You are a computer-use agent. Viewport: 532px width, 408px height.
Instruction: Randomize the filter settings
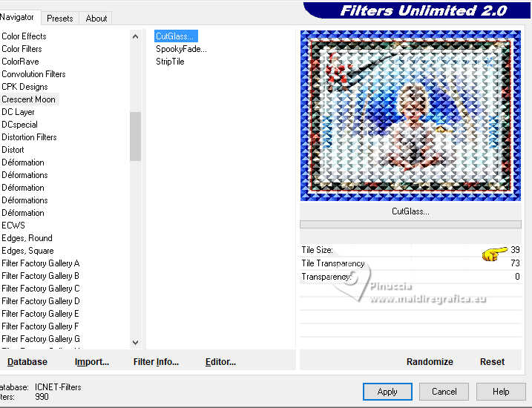tap(430, 362)
